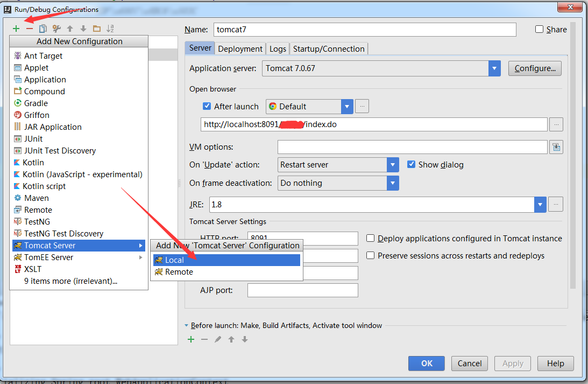Viewport: 588px width, 384px height.
Task: Toggle the Share checkbox
Action: click(539, 29)
